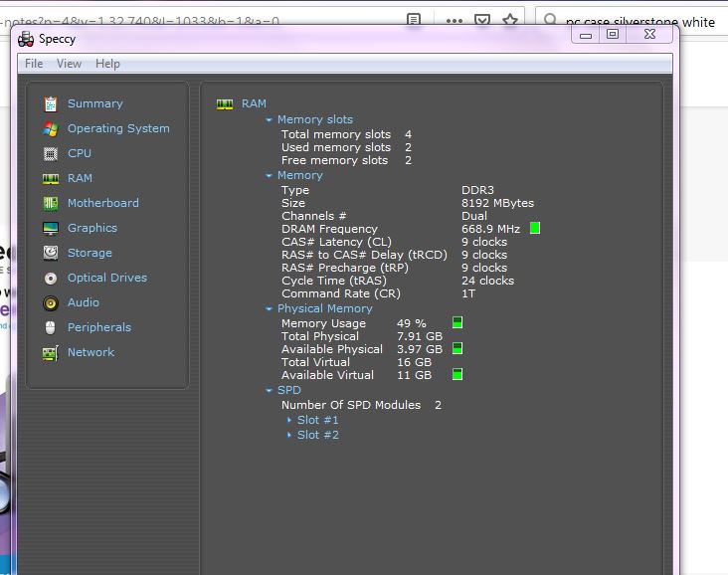Click the browser Pocket save icon
This screenshot has width=728, height=575.
click(482, 20)
